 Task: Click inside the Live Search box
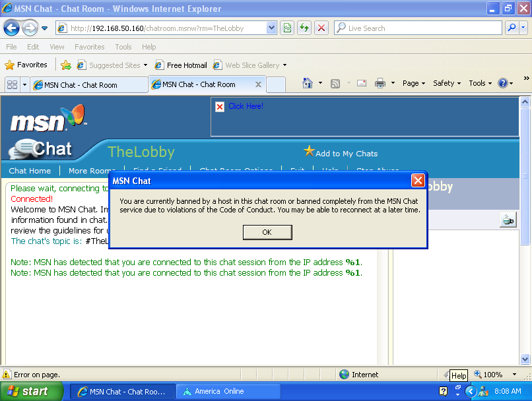tap(416, 28)
